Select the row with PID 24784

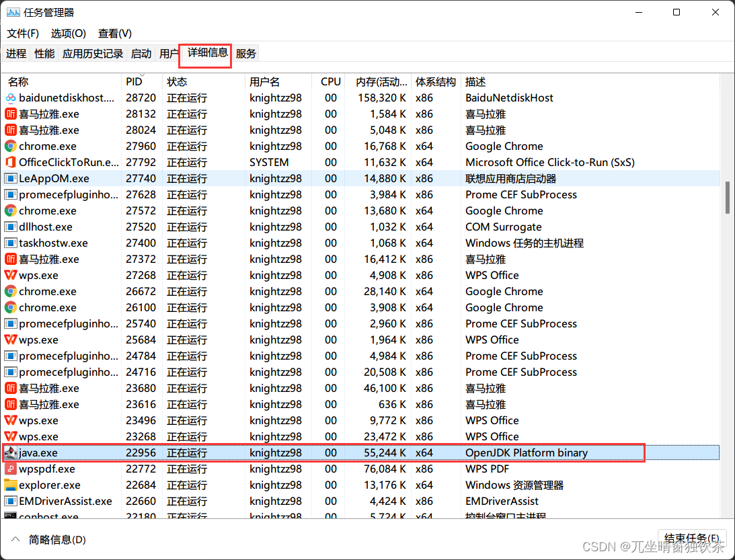click(x=361, y=356)
